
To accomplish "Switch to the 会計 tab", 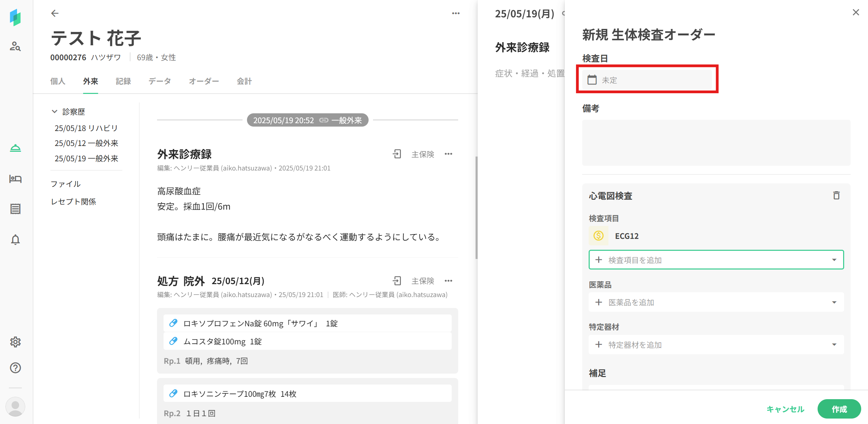I will [244, 81].
